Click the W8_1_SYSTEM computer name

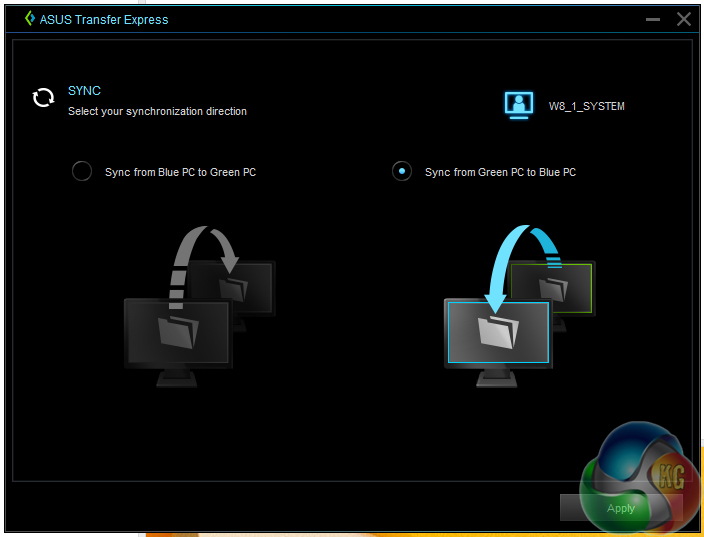click(586, 106)
